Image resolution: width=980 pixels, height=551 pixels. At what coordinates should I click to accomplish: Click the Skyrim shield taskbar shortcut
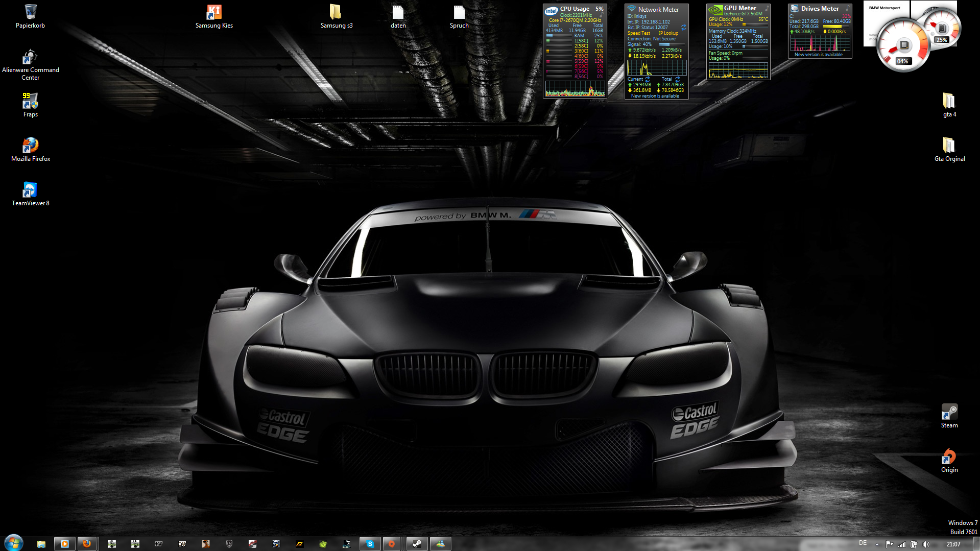point(229,544)
